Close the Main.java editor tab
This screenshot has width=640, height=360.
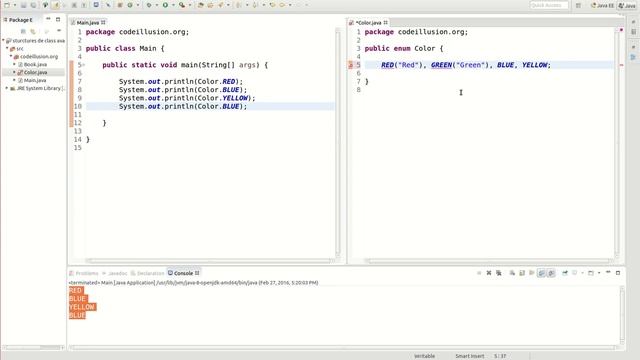pos(103,22)
